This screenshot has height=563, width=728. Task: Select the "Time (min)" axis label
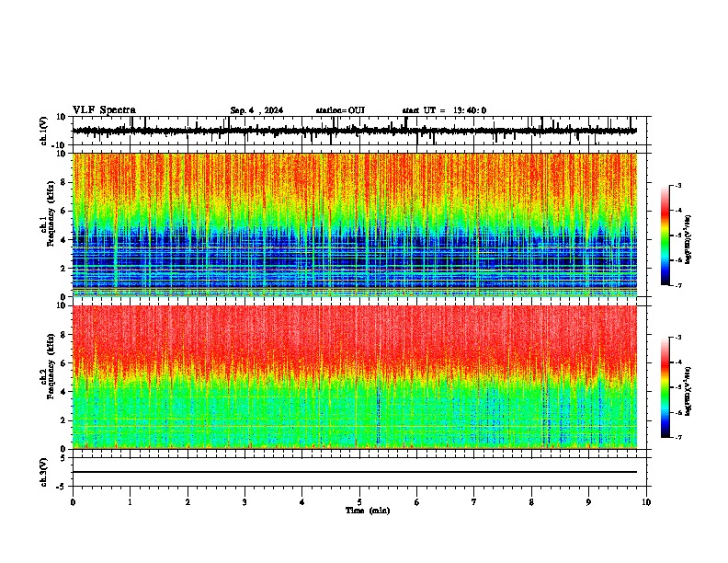pos(368,511)
